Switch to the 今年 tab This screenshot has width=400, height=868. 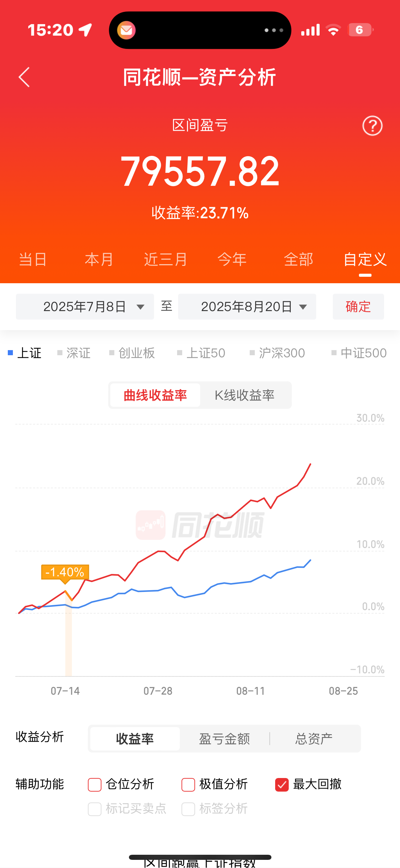coord(232,259)
